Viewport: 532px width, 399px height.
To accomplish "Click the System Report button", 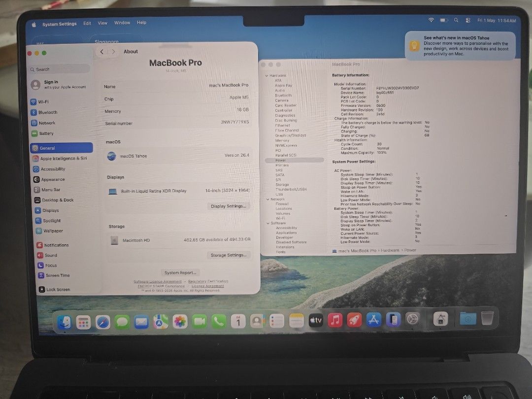I will [x=180, y=272].
